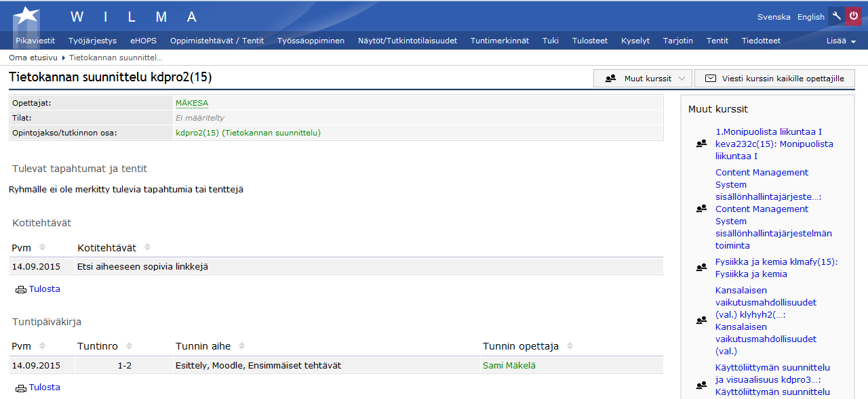This screenshot has width=868, height=399.
Task: Open Pikaviestit menu item
Action: click(x=35, y=41)
